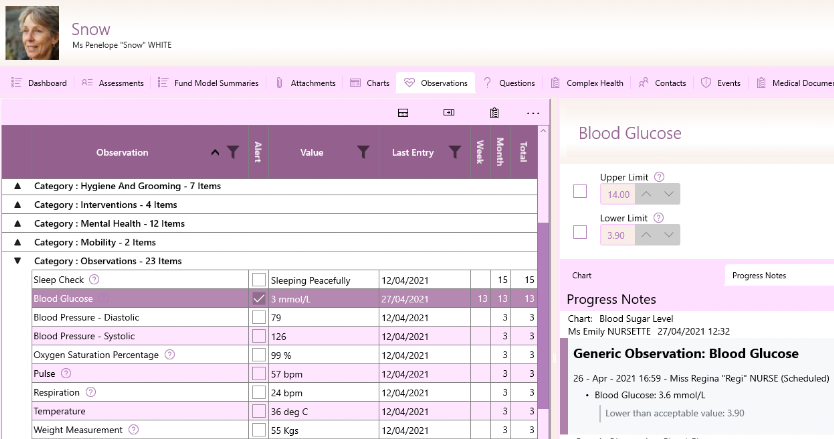Open the Contacts tab
This screenshot has width=834, height=439.
click(662, 83)
